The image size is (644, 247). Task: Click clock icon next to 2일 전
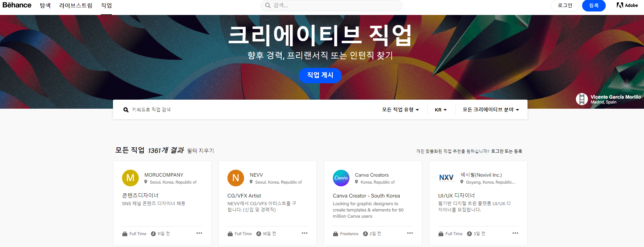[365, 234]
